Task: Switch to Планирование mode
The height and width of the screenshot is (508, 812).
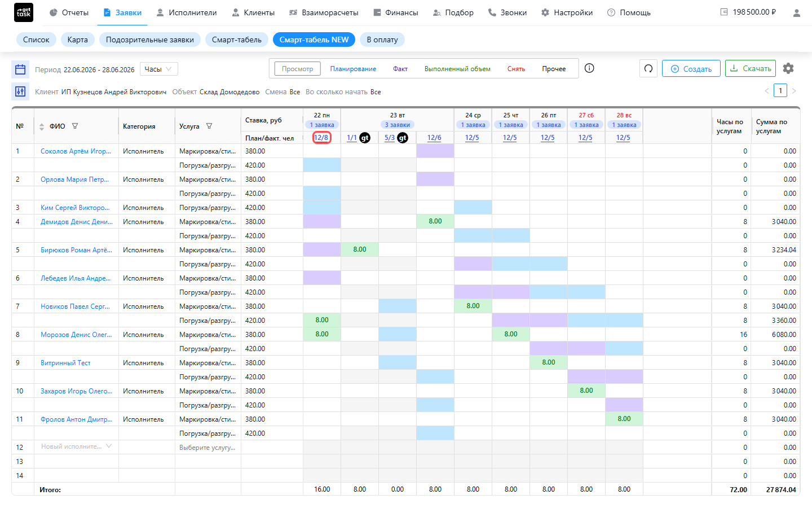Action: click(x=353, y=69)
